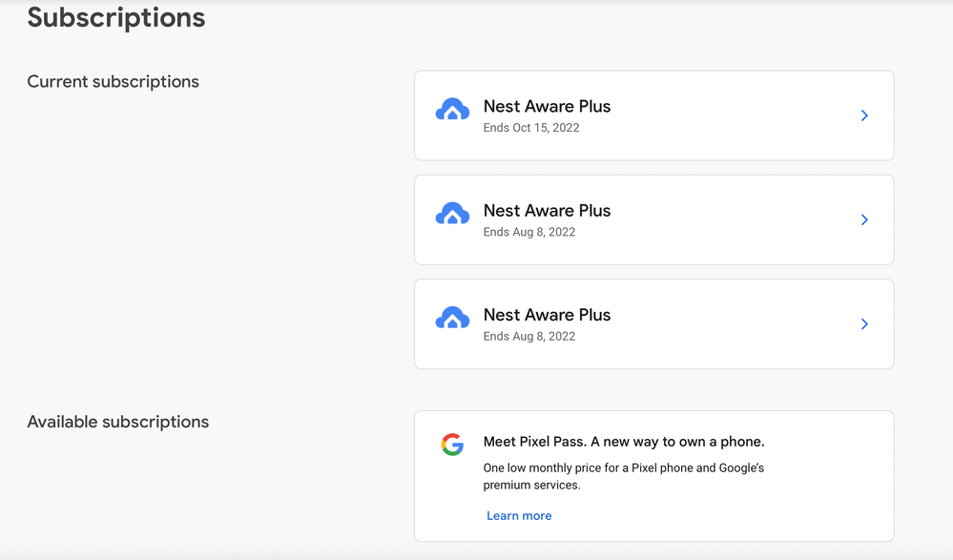Click the 'Available subscriptions' section label
The width and height of the screenshot is (953, 560).
tap(117, 422)
